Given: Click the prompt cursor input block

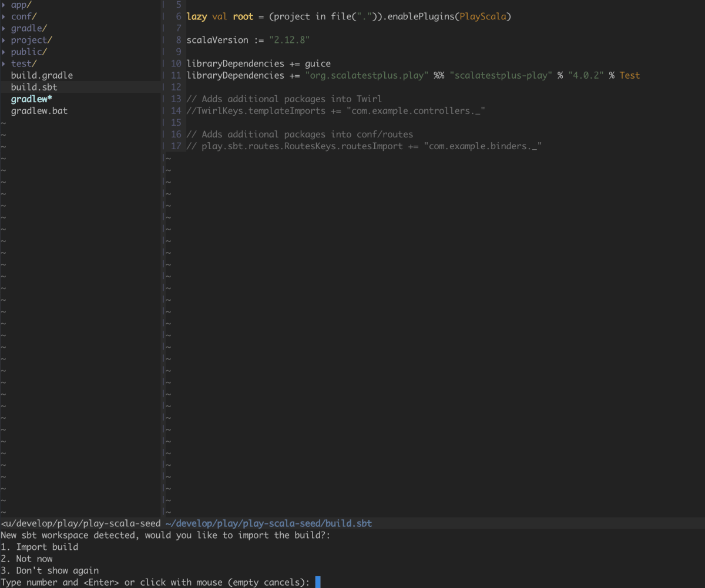Looking at the screenshot, I should (x=318, y=582).
